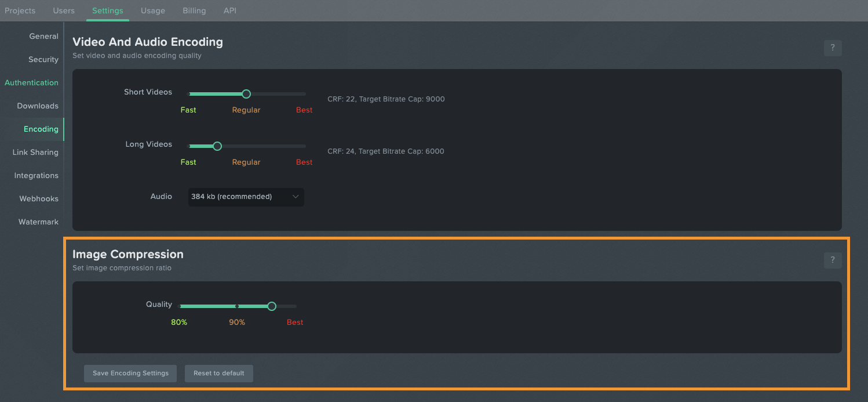The height and width of the screenshot is (402, 868).
Task: Click Best label under Short Videos
Action: coord(304,110)
